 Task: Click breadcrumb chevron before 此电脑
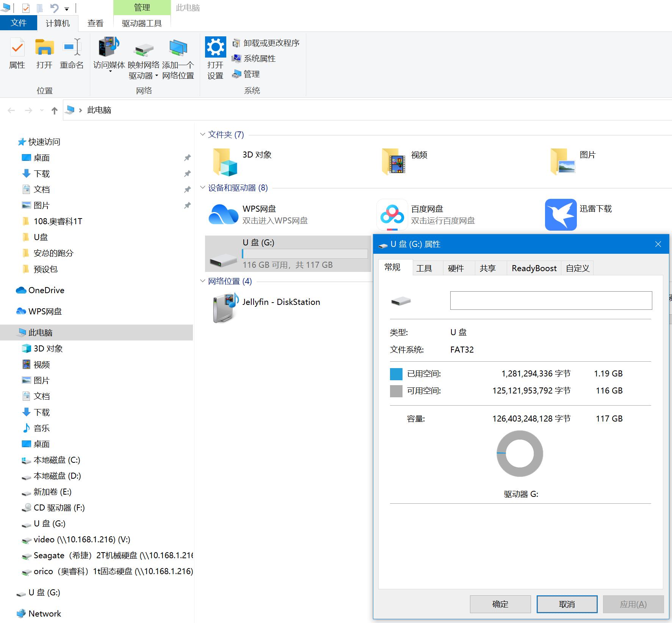80,110
